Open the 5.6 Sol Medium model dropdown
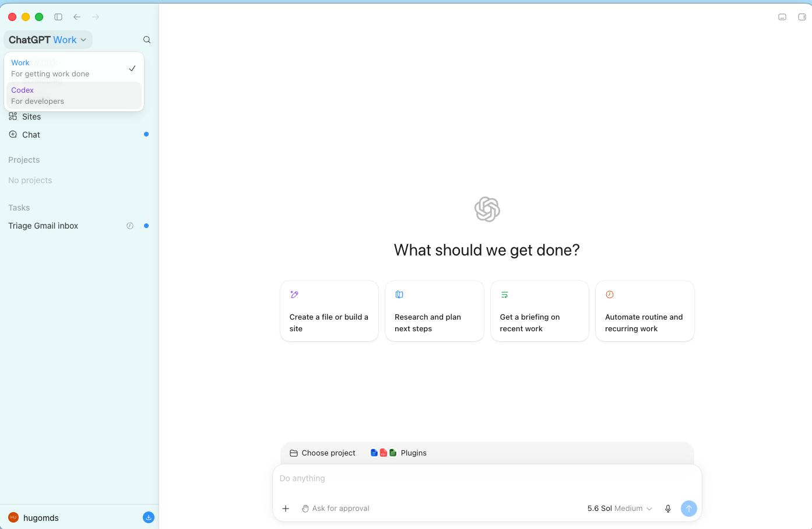 tap(620, 509)
